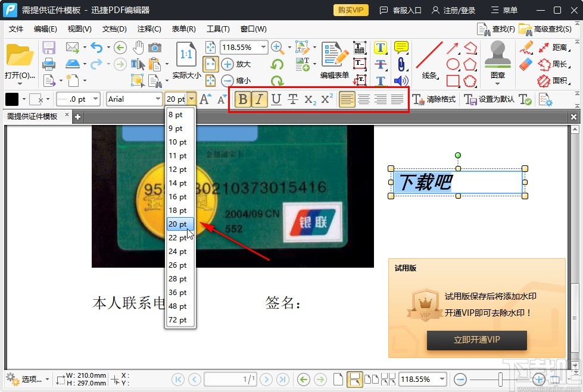Attach a file using the paperclip icon

[401, 64]
